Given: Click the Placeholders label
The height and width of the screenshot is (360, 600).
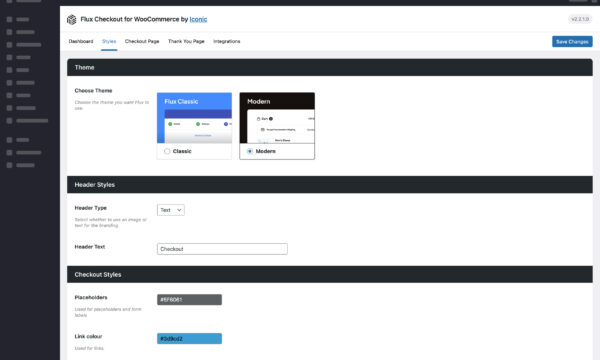Looking at the screenshot, I should point(91,297).
